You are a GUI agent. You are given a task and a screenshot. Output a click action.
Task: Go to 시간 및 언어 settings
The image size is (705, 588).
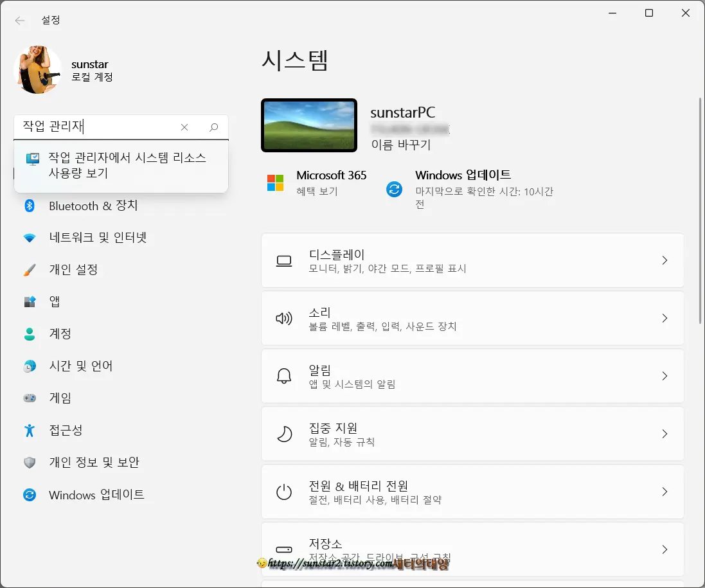pyautogui.click(x=80, y=366)
